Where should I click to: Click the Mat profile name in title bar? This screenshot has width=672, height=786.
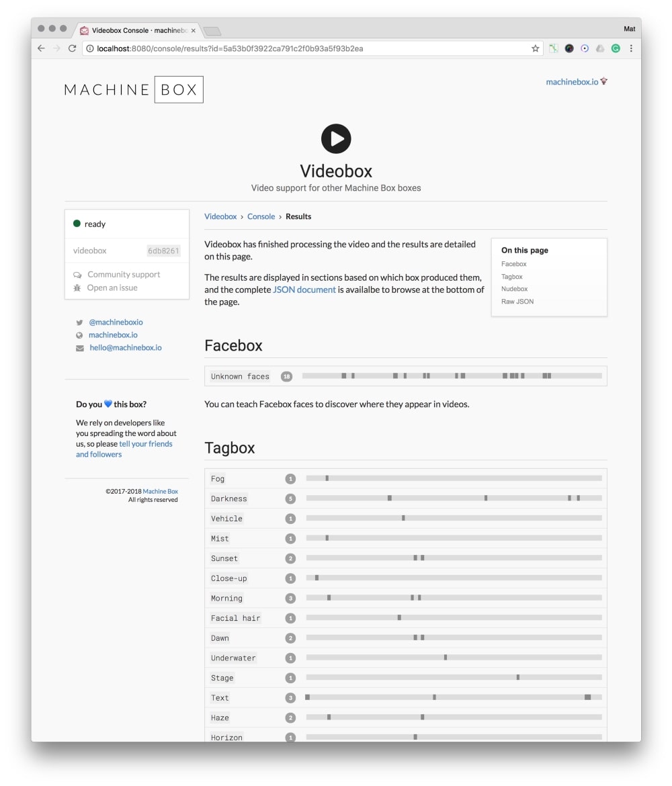(629, 29)
